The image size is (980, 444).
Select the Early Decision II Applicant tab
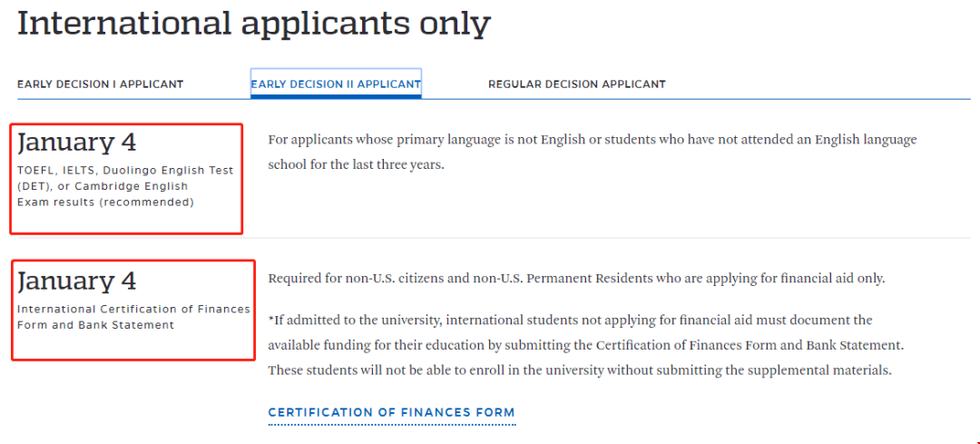coord(337,84)
